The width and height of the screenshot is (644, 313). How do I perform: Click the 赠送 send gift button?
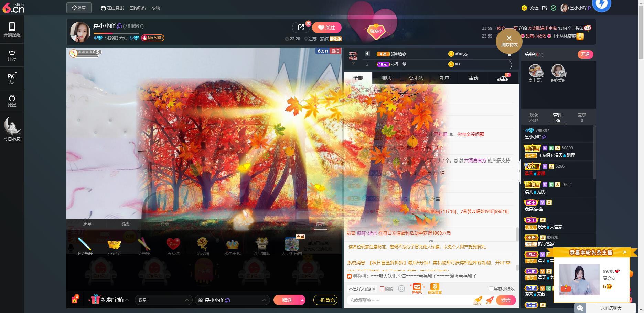(287, 300)
